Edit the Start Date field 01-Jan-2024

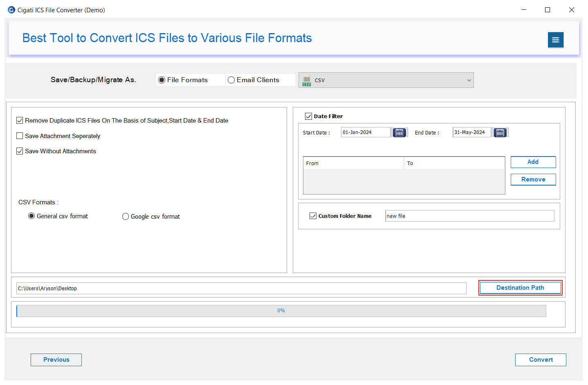(x=366, y=132)
